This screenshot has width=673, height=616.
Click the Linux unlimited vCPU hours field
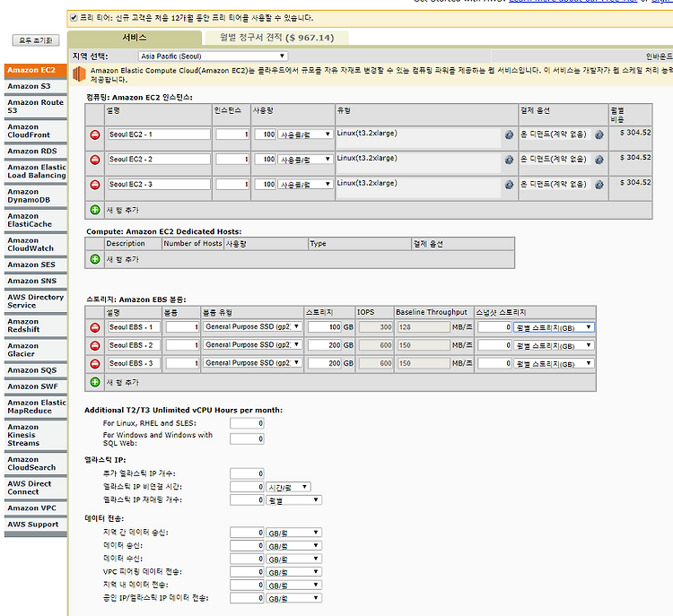click(247, 423)
